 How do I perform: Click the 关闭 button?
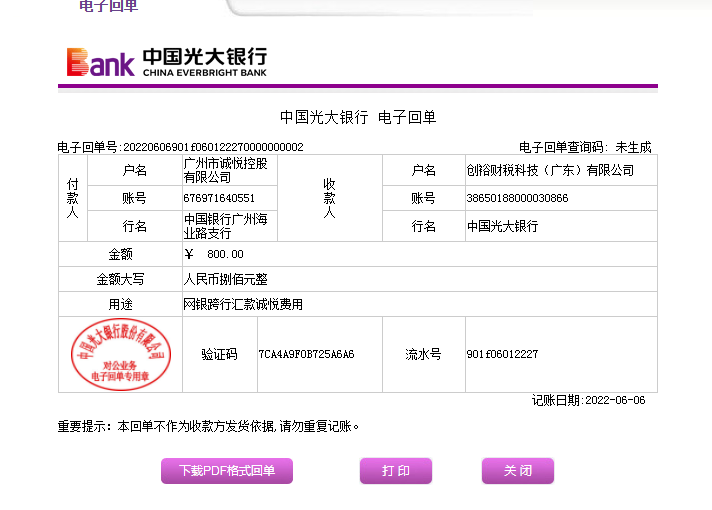[x=518, y=470]
